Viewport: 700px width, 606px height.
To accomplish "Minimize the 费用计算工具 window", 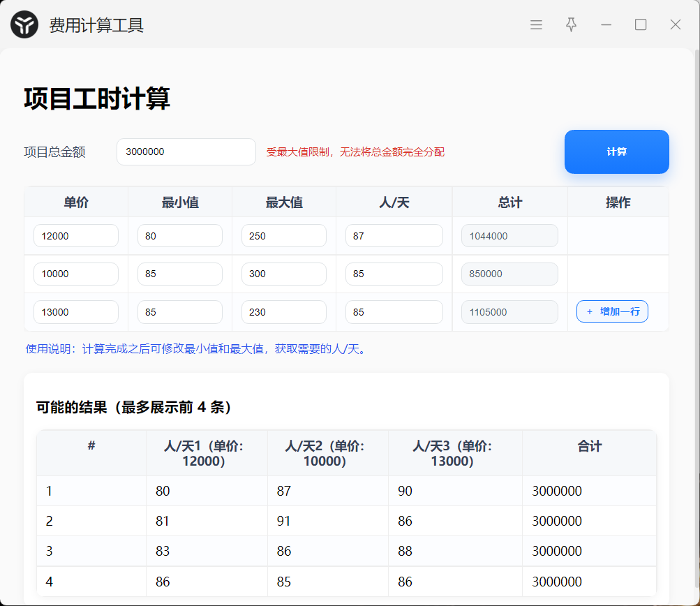I will (606, 24).
